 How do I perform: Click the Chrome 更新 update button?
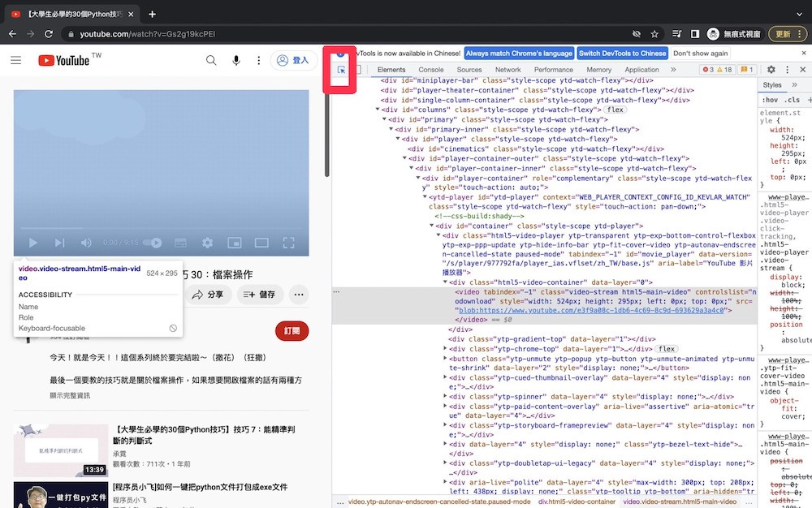tap(787, 34)
